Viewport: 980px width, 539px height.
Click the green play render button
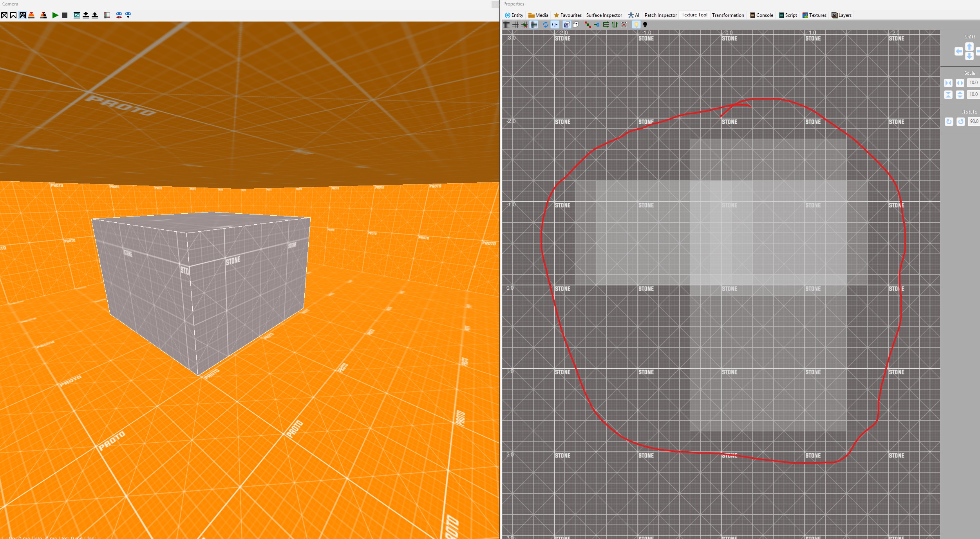55,15
